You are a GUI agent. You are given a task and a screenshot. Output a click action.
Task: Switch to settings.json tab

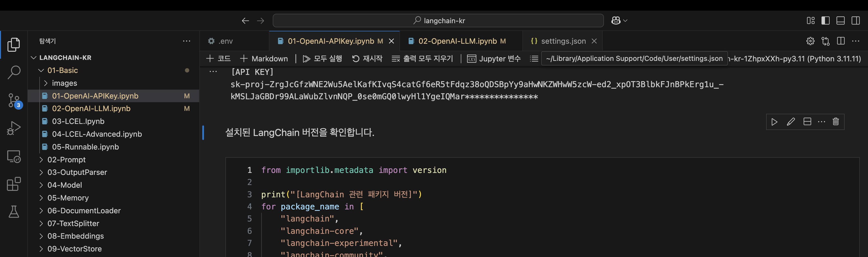[x=563, y=41]
